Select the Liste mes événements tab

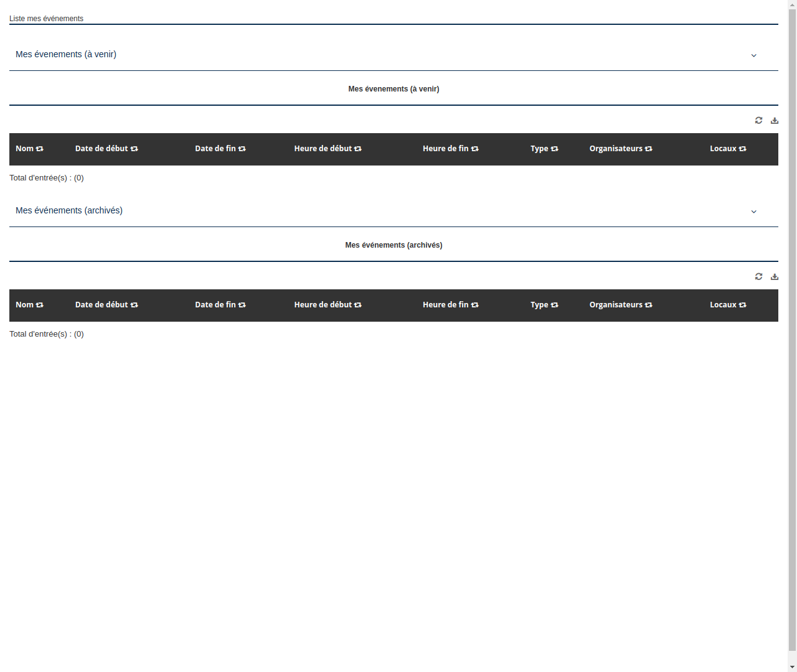coord(46,19)
